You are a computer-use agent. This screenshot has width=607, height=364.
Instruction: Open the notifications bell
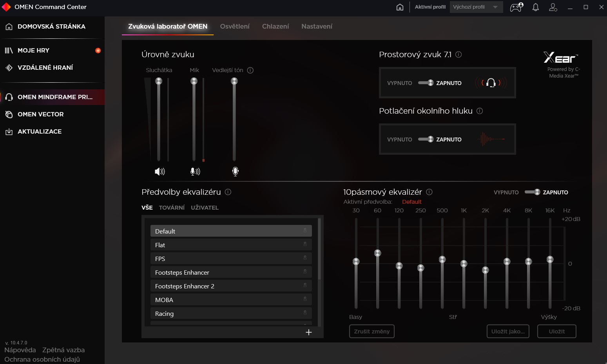(536, 7)
